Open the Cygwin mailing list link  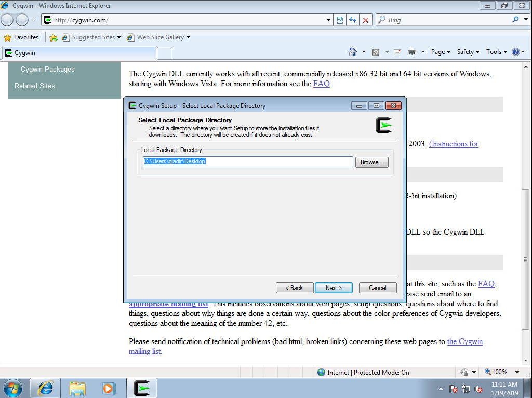tap(465, 341)
